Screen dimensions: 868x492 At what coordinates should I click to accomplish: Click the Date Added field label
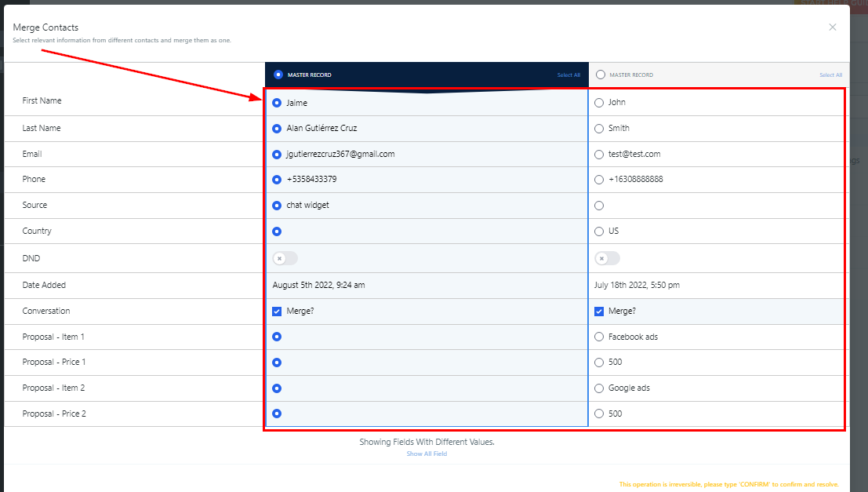[x=44, y=285]
